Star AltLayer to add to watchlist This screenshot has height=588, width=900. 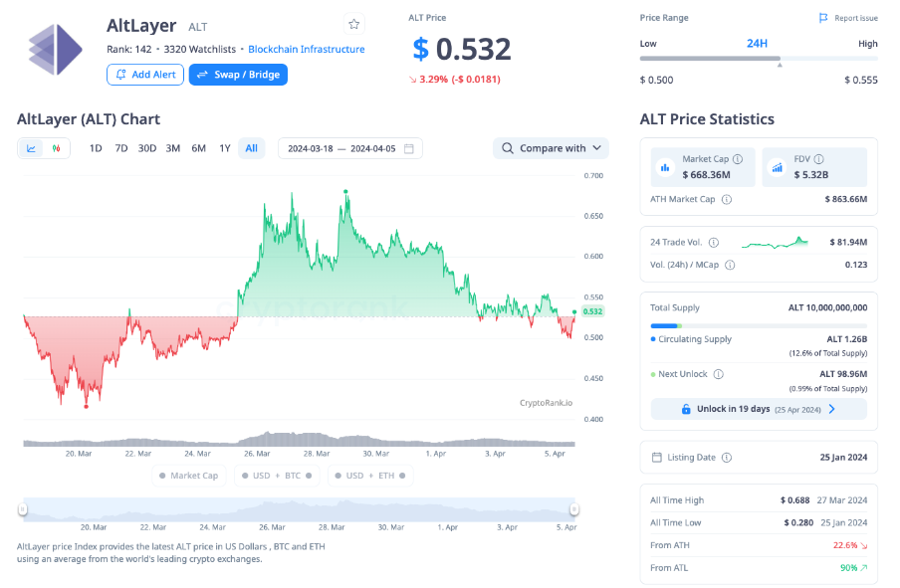pos(354,24)
